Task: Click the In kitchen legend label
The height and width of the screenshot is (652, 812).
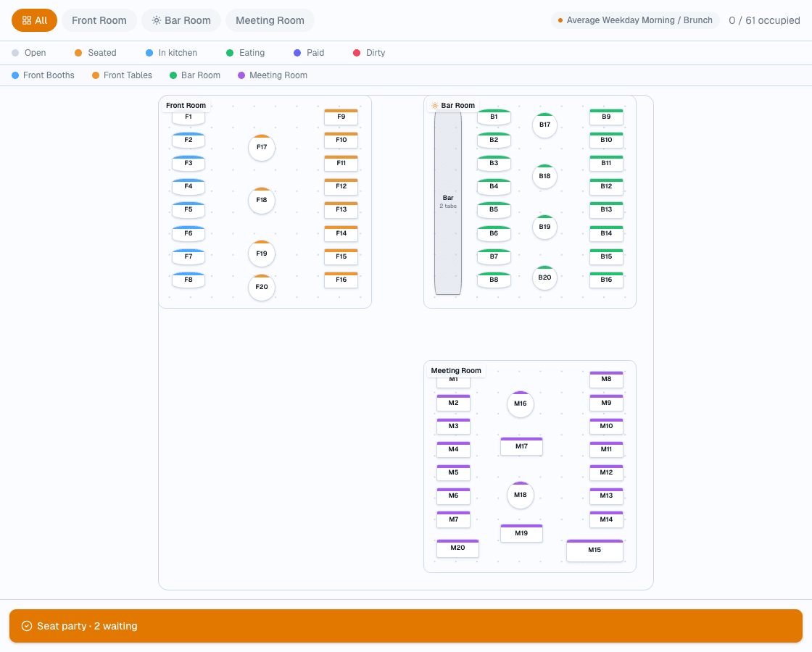Action: (178, 53)
